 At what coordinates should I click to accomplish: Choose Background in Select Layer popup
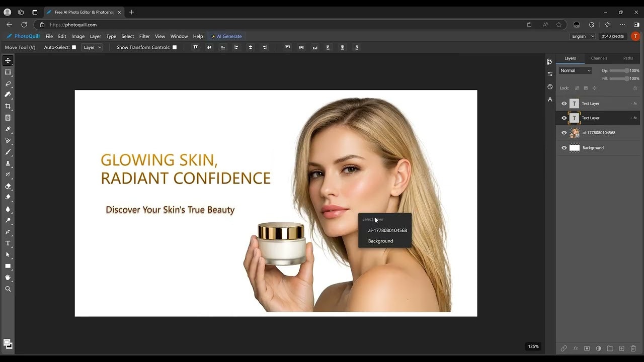385,241
